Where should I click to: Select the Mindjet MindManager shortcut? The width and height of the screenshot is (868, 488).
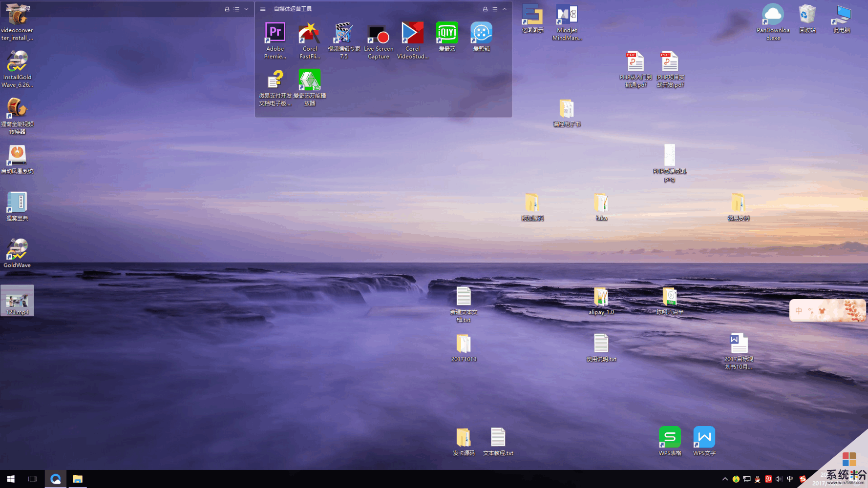point(567,22)
